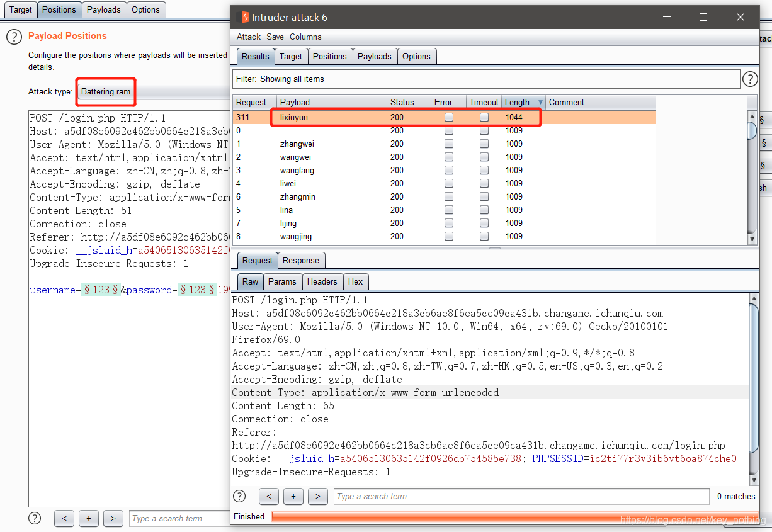Click the PHPSESSID cookie value text

coord(663,458)
